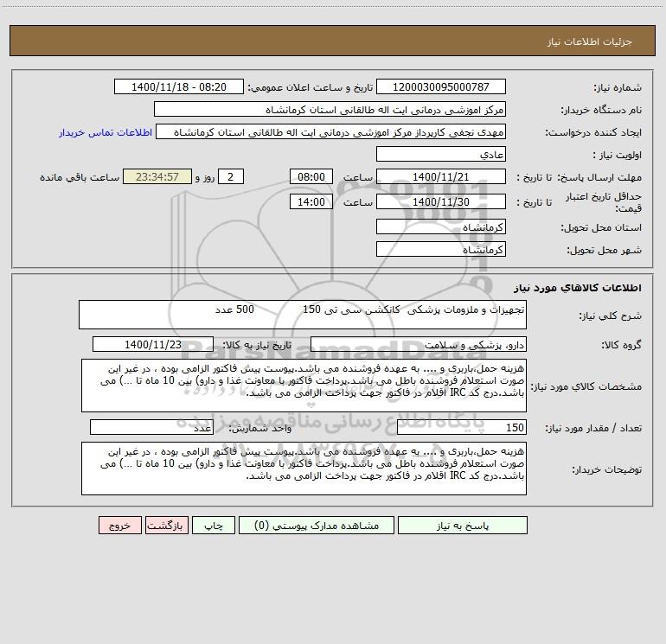The height and width of the screenshot is (644, 666).
Task: Click the شهر محل تحویل field کرمانشاه
Action: tap(441, 249)
